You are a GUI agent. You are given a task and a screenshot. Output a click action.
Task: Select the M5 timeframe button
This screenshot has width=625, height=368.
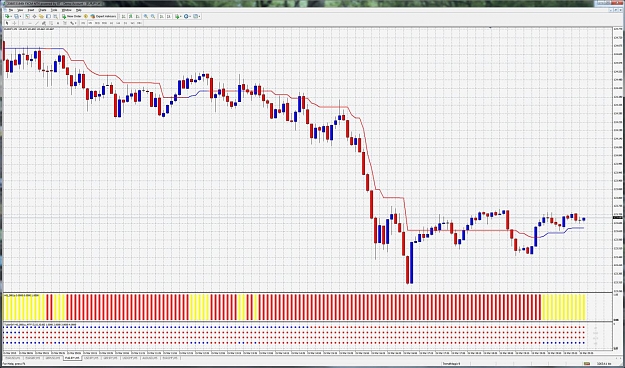(90, 23)
